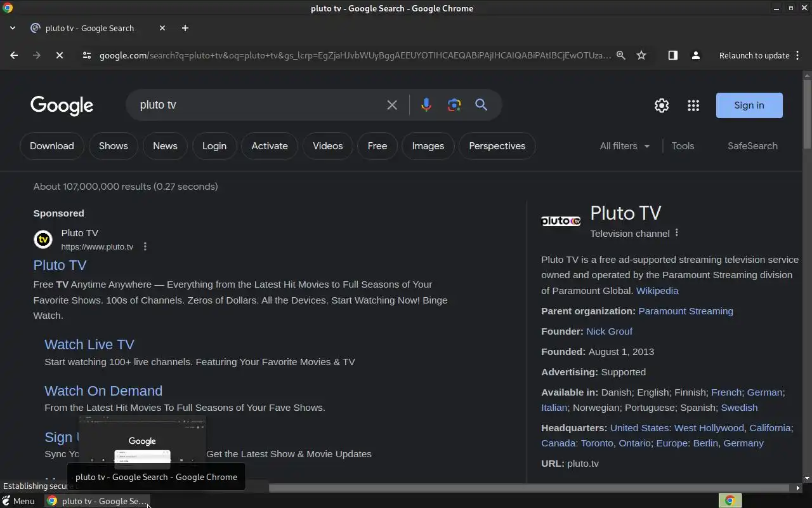Expand the All filters dropdown
Image resolution: width=812 pixels, height=508 pixels.
625,146
